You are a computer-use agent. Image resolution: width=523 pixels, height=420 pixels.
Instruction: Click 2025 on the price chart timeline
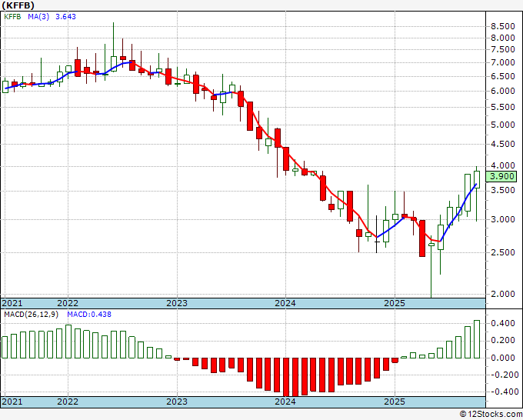point(395,303)
